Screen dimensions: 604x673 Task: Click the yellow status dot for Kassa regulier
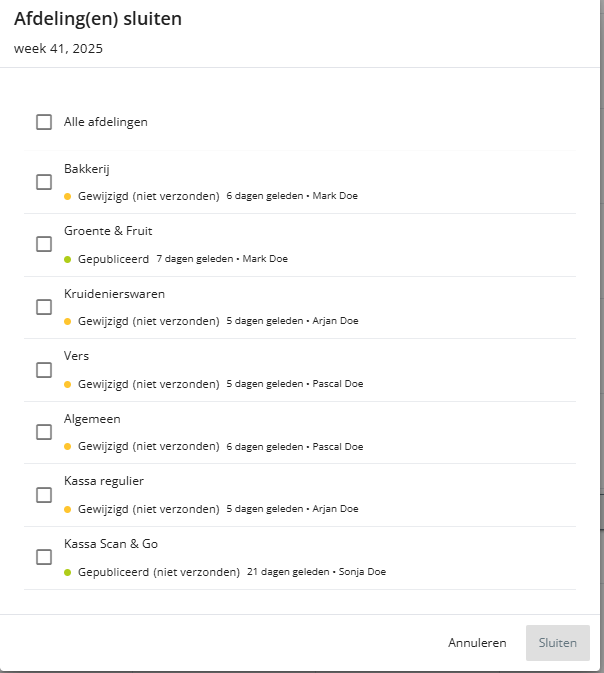coord(68,509)
